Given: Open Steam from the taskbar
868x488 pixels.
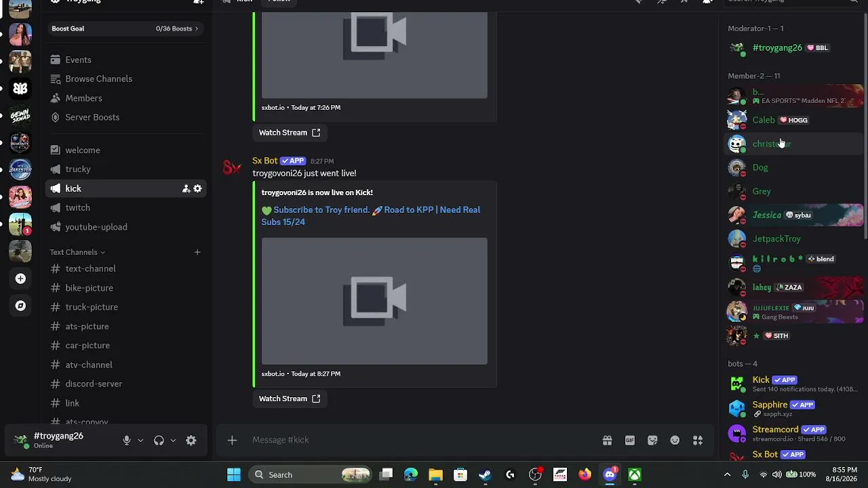Looking at the screenshot, I should pos(485,474).
